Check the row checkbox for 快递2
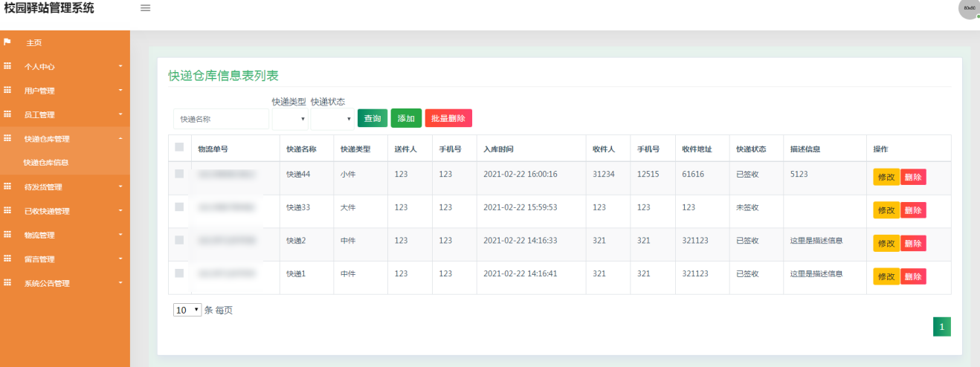Viewport: 980px width, 367px height. pos(179,240)
